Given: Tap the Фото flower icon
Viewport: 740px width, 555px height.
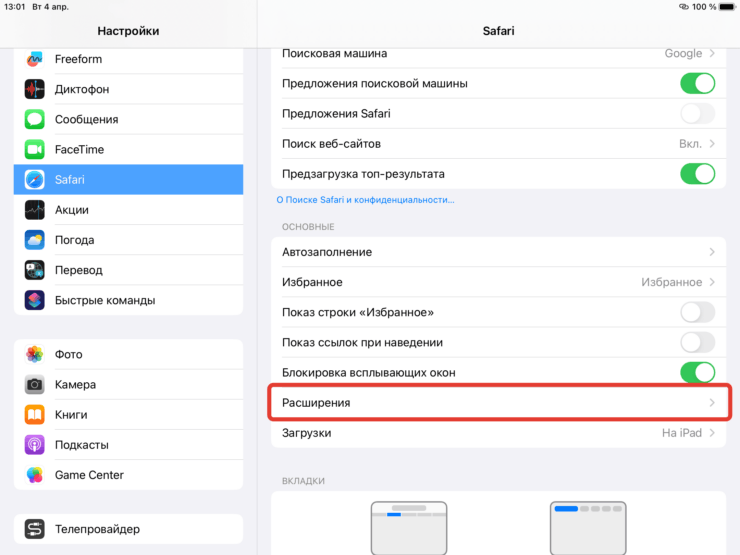Looking at the screenshot, I should 34,354.
